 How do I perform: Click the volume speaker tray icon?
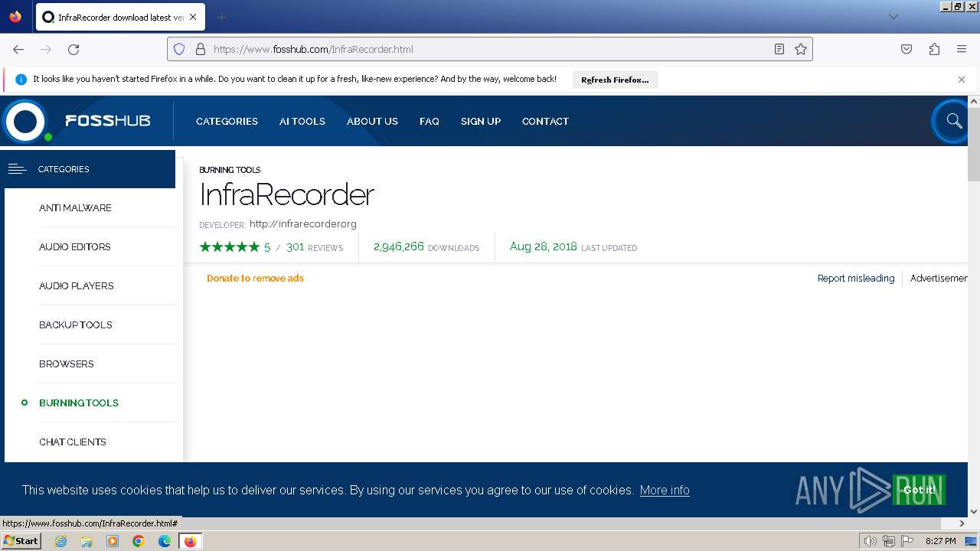coord(871,541)
